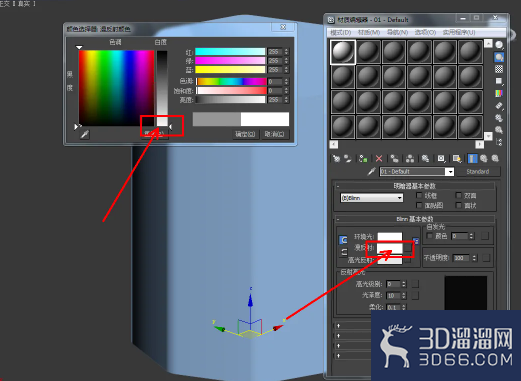
Task: Click the Standard material type button
Action: (478, 172)
